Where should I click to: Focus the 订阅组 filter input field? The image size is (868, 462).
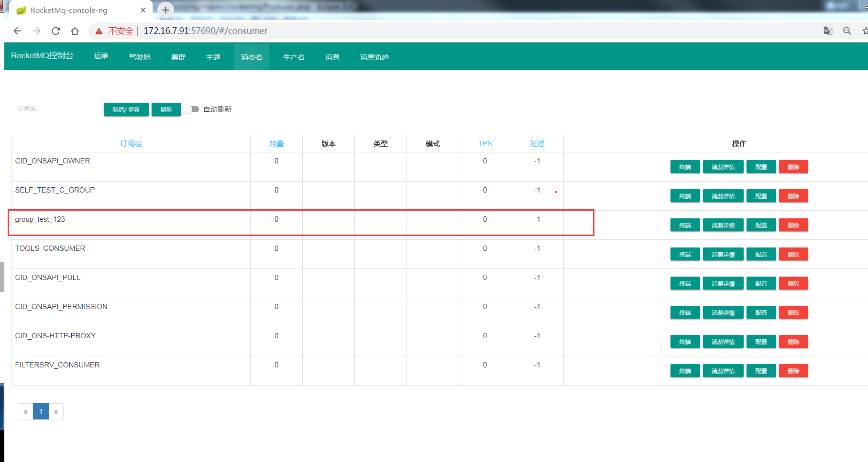click(70, 109)
